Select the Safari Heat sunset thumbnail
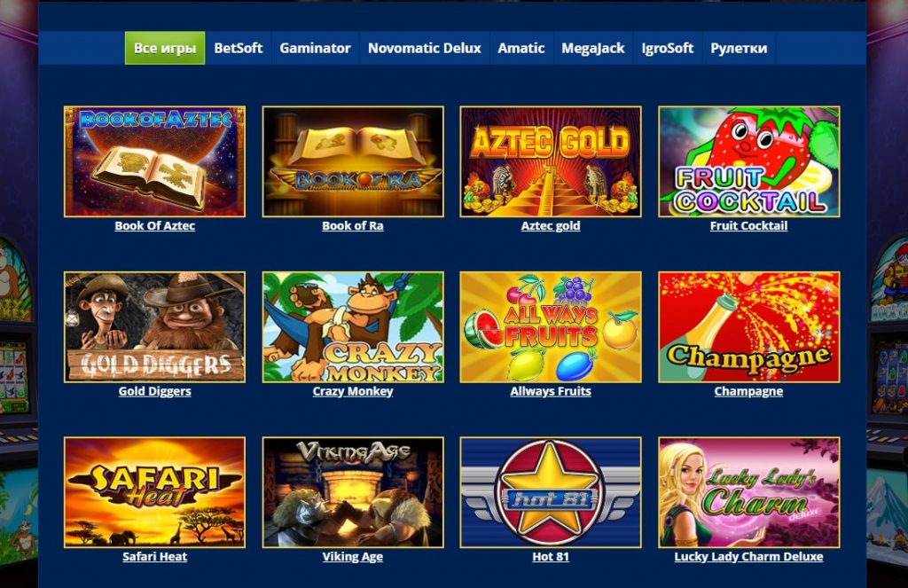 tap(154, 492)
